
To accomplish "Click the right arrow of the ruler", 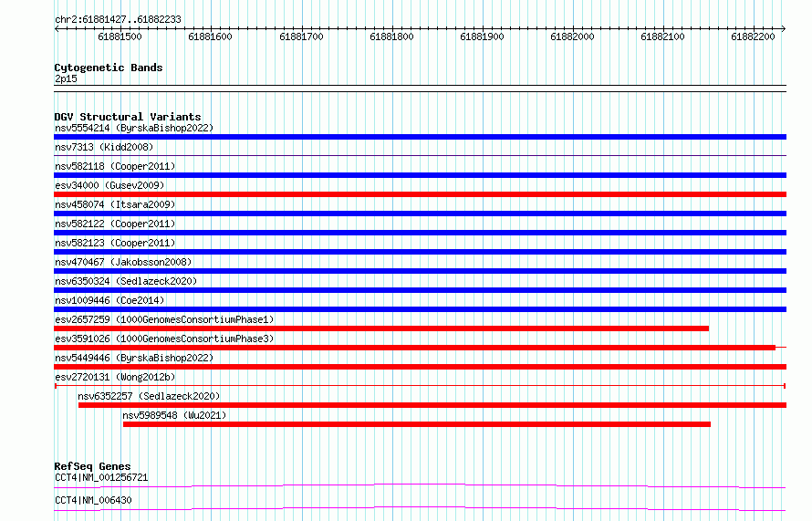I will [784, 29].
